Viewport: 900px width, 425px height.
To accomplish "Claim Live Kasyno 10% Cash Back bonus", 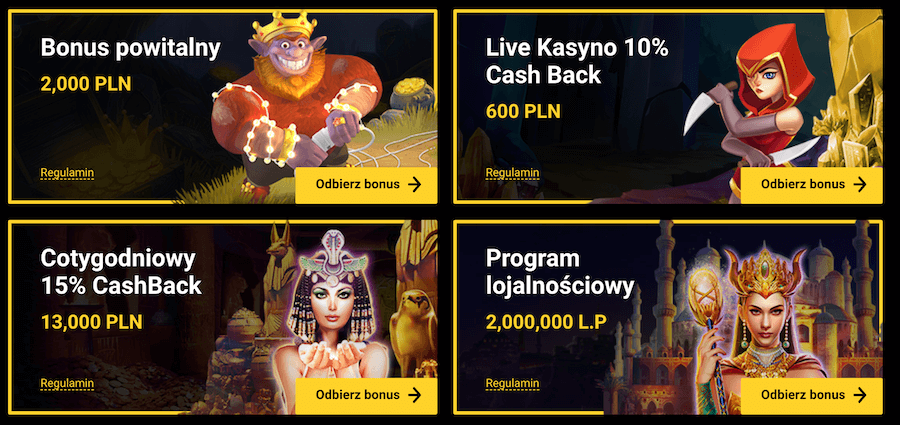I will click(812, 185).
